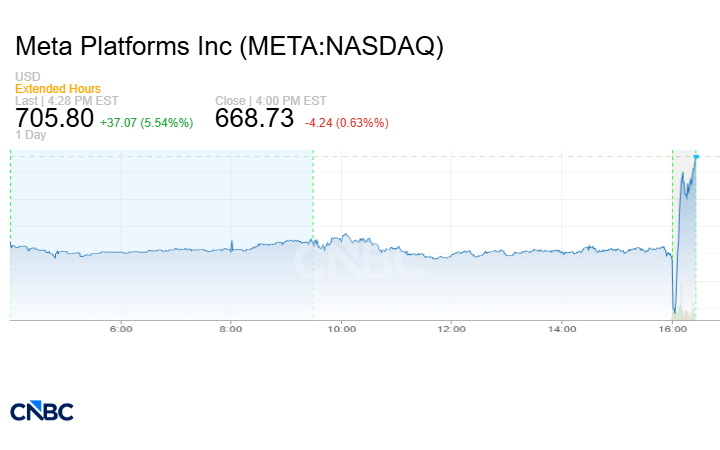Click the 16:00 time axis label

(x=672, y=328)
